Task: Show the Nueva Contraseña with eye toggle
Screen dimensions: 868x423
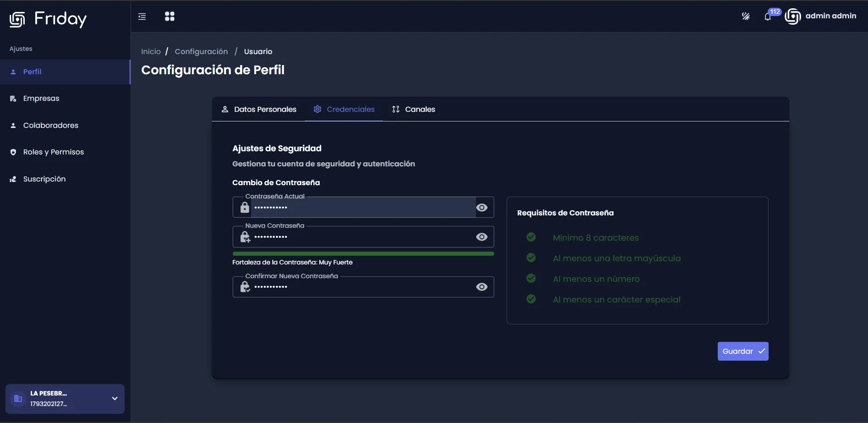Action: [482, 237]
